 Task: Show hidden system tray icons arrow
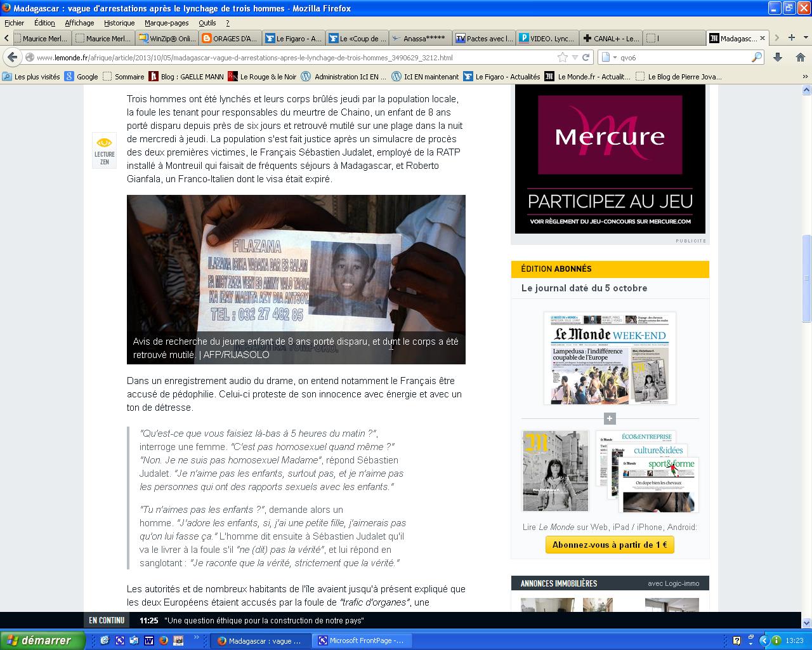765,640
